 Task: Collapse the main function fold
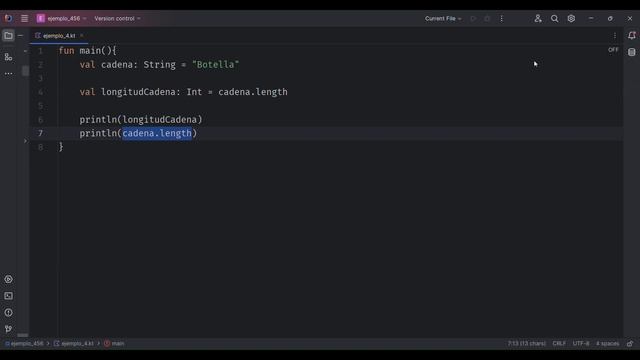tap(25, 51)
